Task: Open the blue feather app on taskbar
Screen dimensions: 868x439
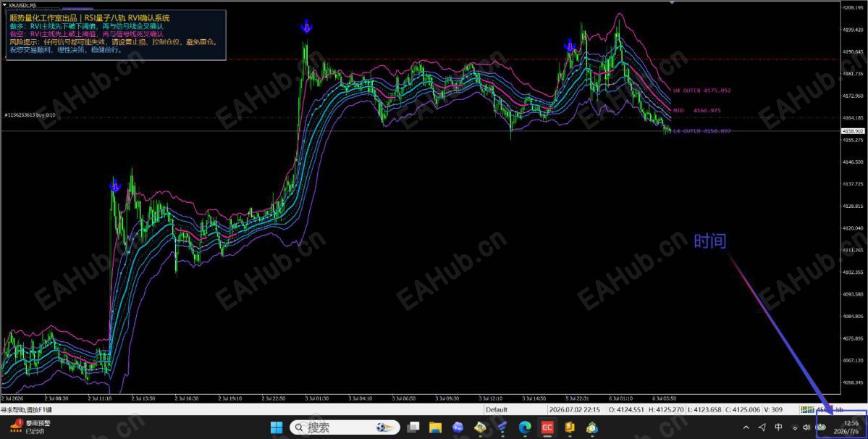Action: click(502, 427)
